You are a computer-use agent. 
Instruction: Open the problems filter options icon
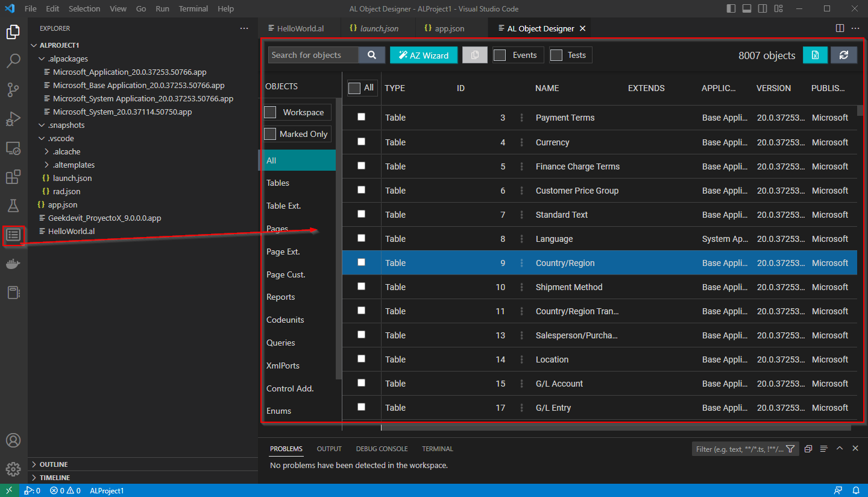pos(790,449)
